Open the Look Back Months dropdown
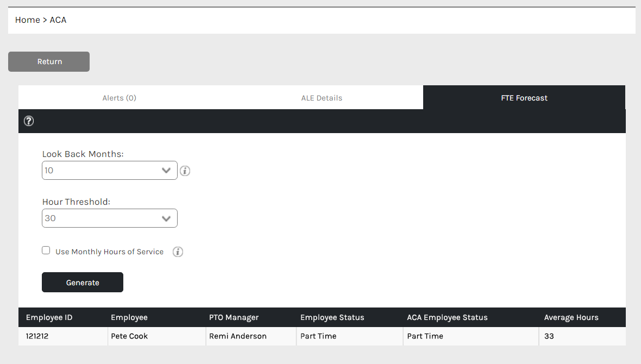Image resolution: width=641 pixels, height=364 pixels. pyautogui.click(x=110, y=171)
